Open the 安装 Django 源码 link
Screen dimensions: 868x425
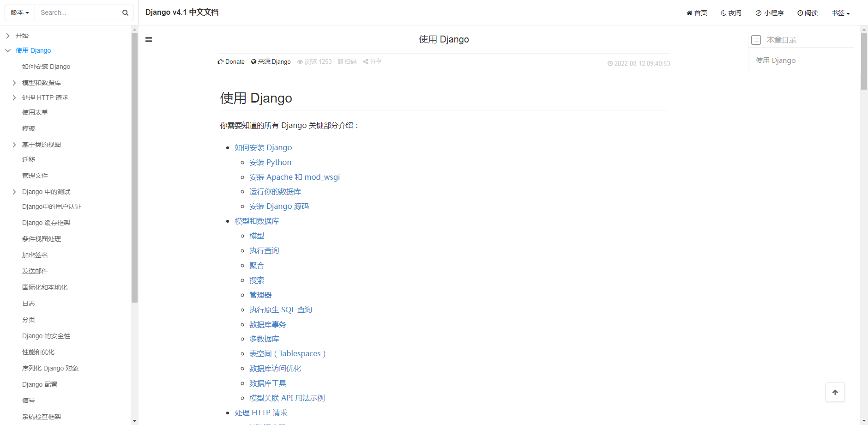[279, 206]
